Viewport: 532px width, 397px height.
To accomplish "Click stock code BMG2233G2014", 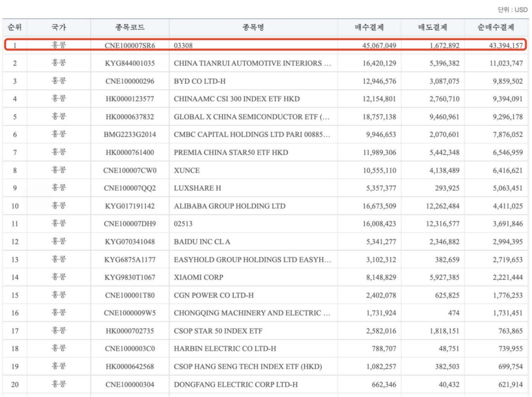I will pos(130,134).
